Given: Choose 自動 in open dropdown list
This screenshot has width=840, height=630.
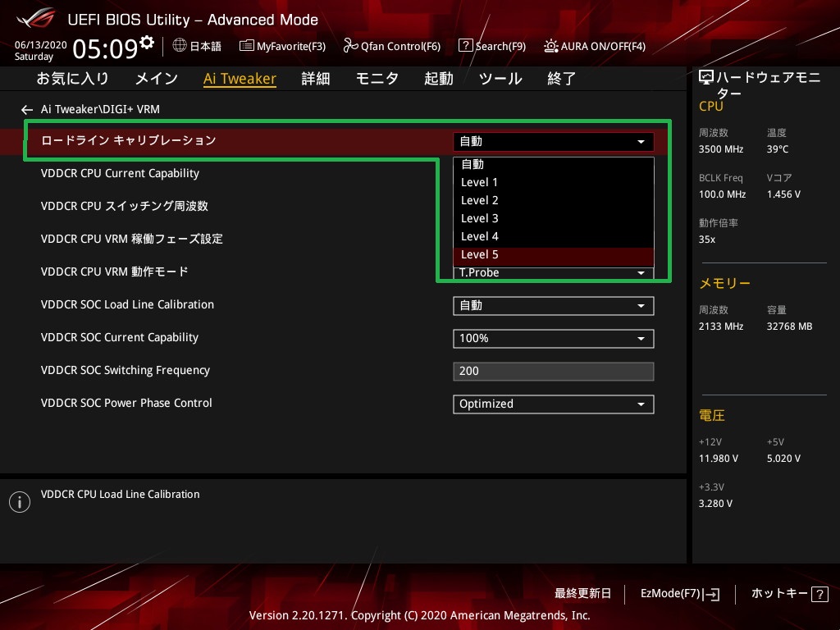Looking at the screenshot, I should [x=554, y=164].
